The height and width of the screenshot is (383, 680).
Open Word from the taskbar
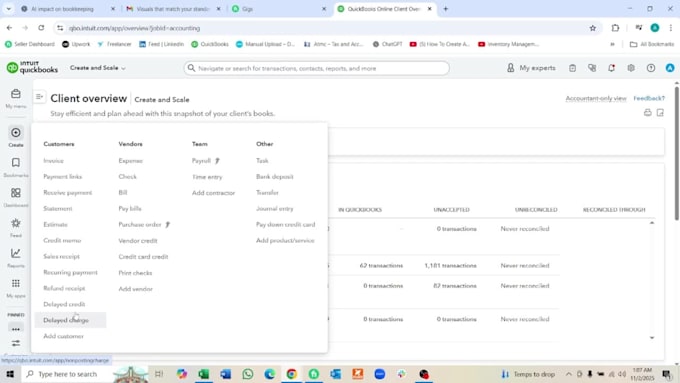click(x=226, y=374)
